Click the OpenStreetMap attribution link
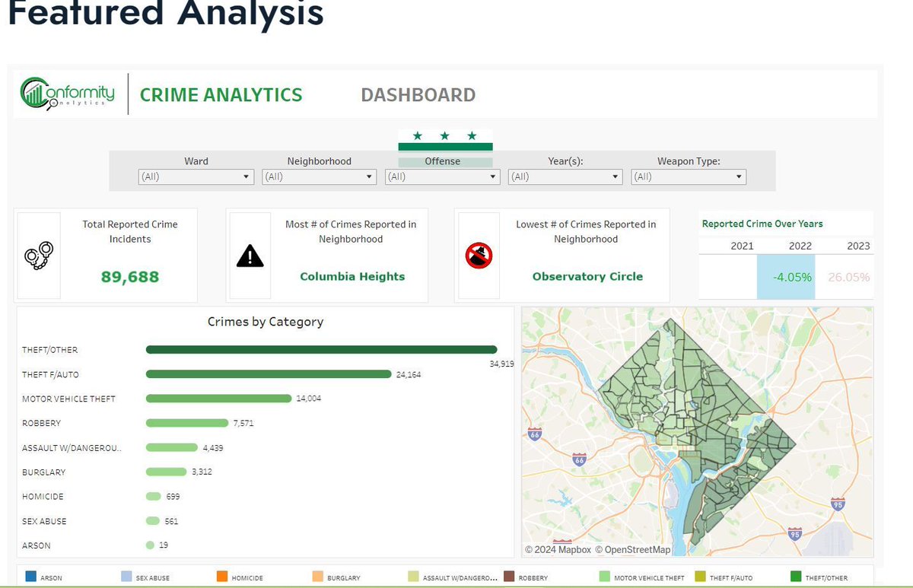This screenshot has width=913, height=588. 633,549
